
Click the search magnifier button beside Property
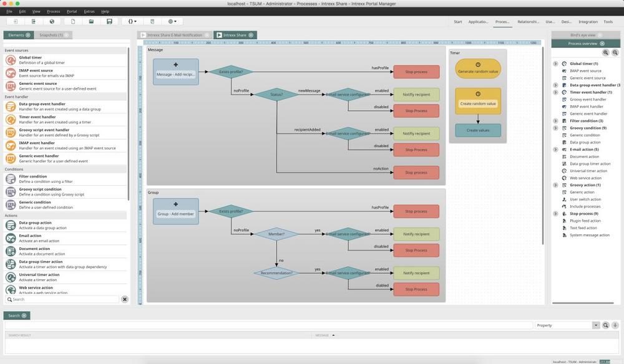605,325
